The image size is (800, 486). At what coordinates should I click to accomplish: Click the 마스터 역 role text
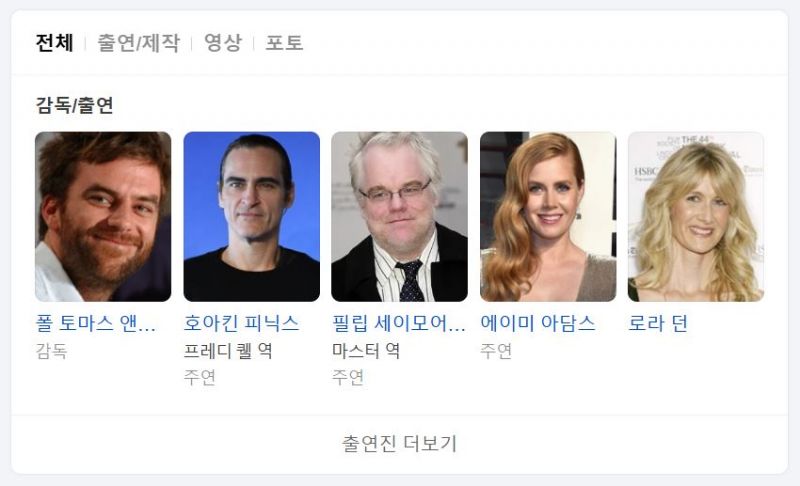366,351
